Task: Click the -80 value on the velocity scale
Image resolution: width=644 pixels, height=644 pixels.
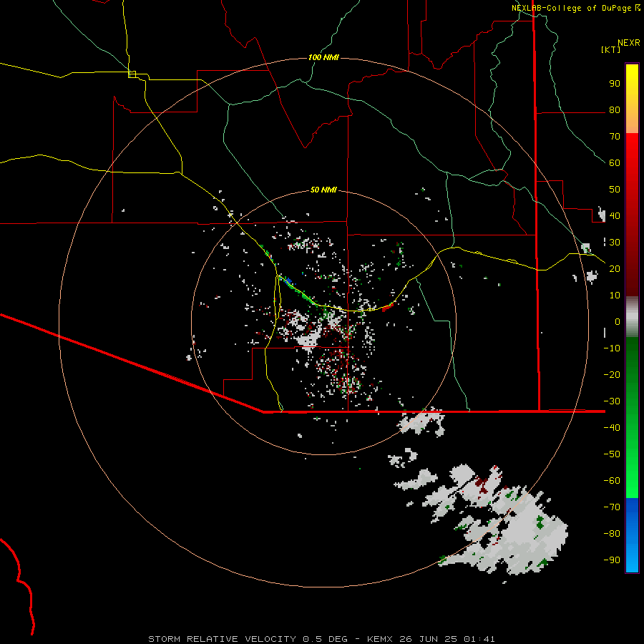Action: click(x=612, y=534)
